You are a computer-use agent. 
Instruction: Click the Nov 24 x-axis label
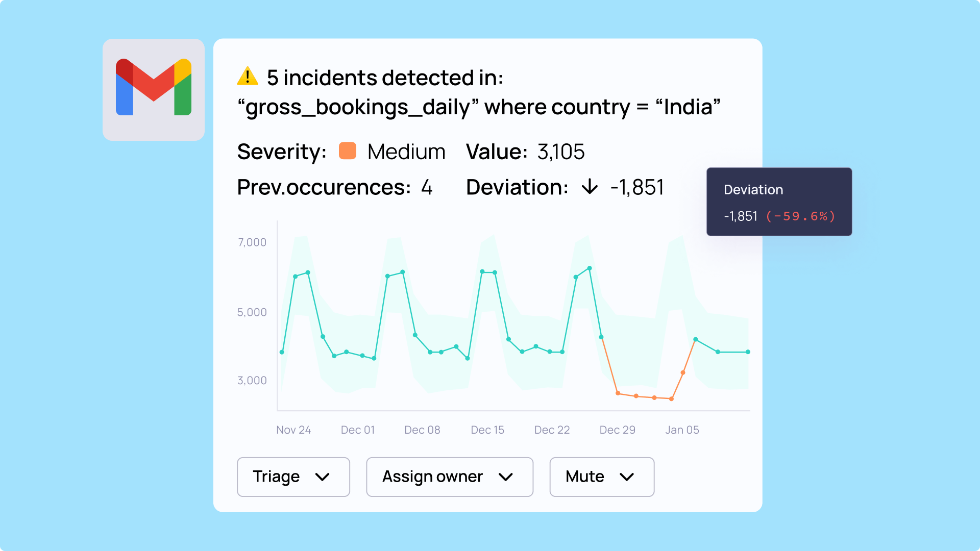(x=293, y=430)
